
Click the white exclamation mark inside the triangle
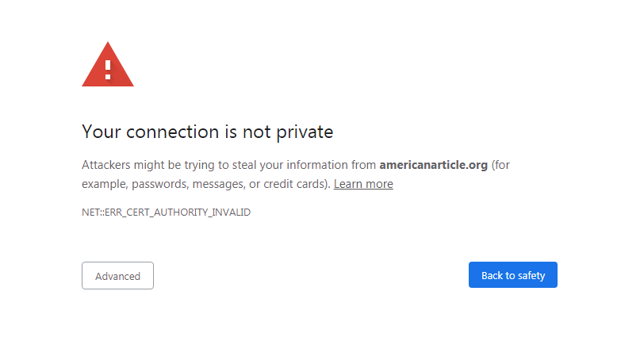(108, 67)
